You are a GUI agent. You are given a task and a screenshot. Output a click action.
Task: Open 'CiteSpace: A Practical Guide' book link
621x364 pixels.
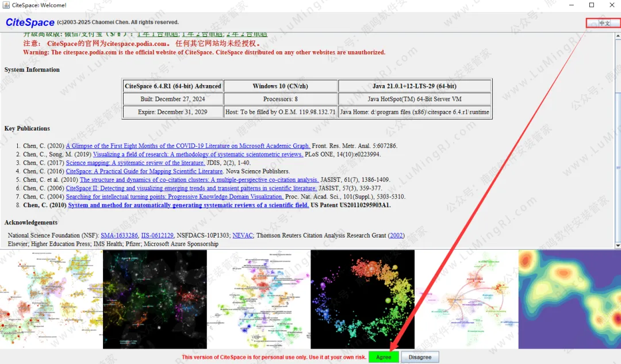[x=144, y=171]
